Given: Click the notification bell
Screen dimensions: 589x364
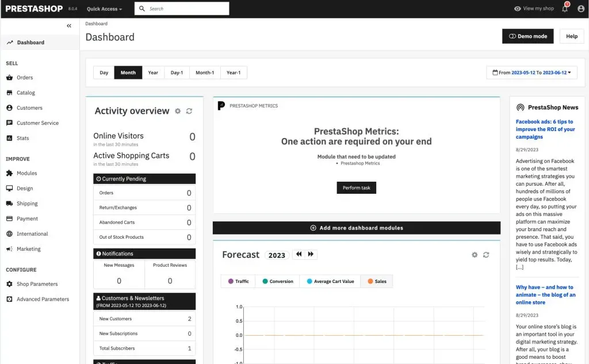Looking at the screenshot, I should point(565,9).
